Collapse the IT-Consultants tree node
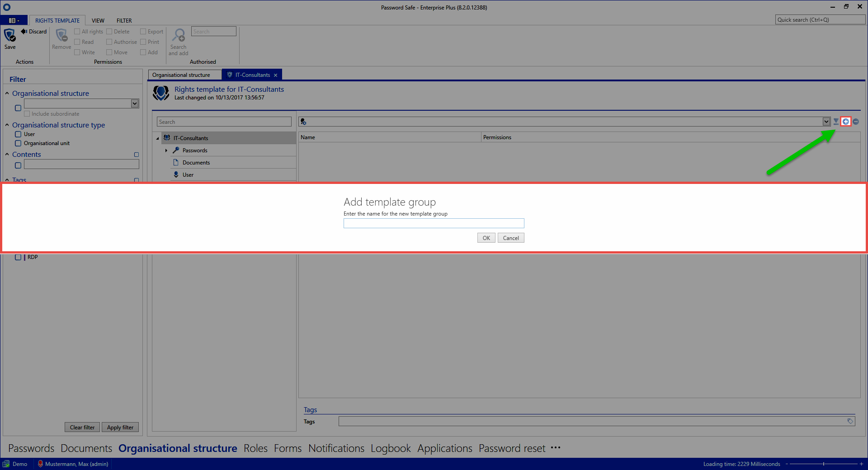This screenshot has height=470, width=868. click(157, 138)
